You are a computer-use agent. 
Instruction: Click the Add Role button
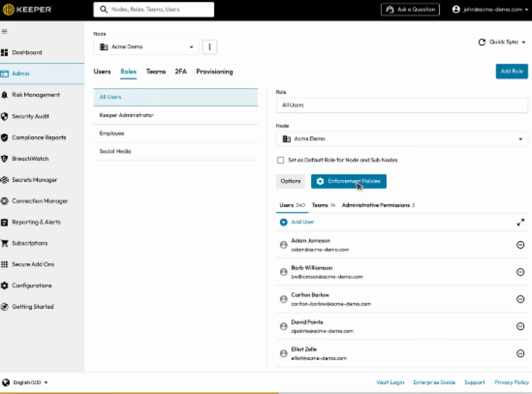point(511,71)
